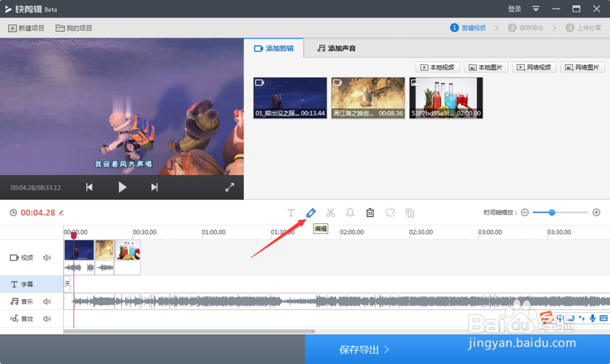Screen dimensions: 610x364
Task: Edit the current time with pencil
Action: click(61, 212)
